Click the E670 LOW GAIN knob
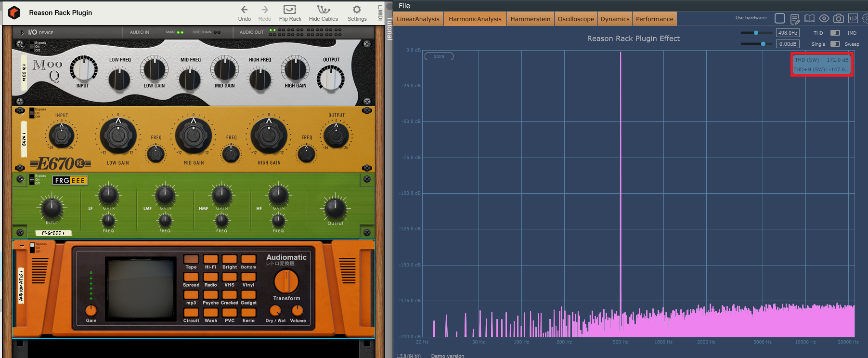Viewport: 868px width, 358px height. click(x=118, y=136)
